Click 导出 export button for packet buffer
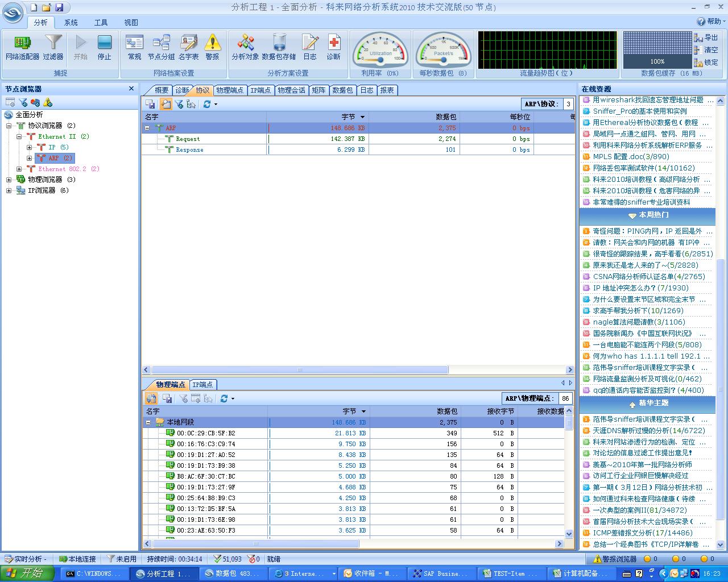This screenshot has width=728, height=582. click(706, 38)
